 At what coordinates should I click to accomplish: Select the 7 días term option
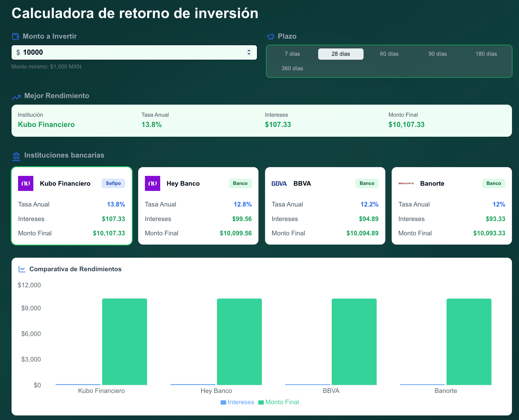pos(292,54)
